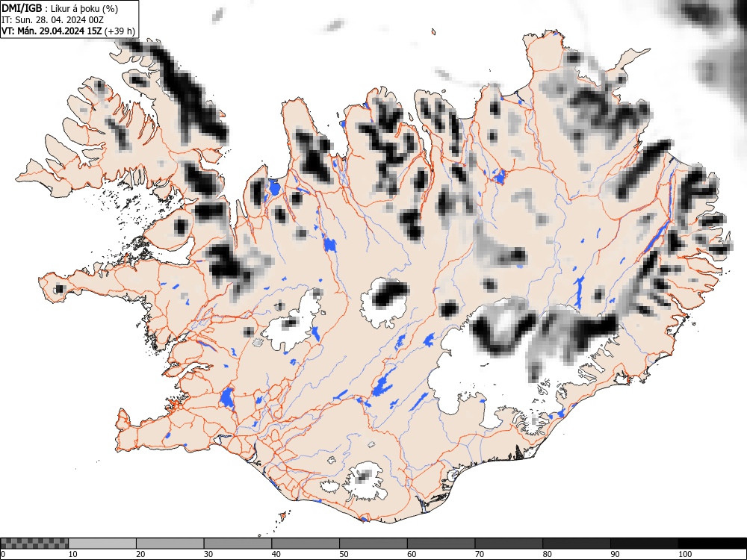Screen dimensions: 747x560
Task: Click the large blue lake in southwest Iceland
Action: pos(227,398)
